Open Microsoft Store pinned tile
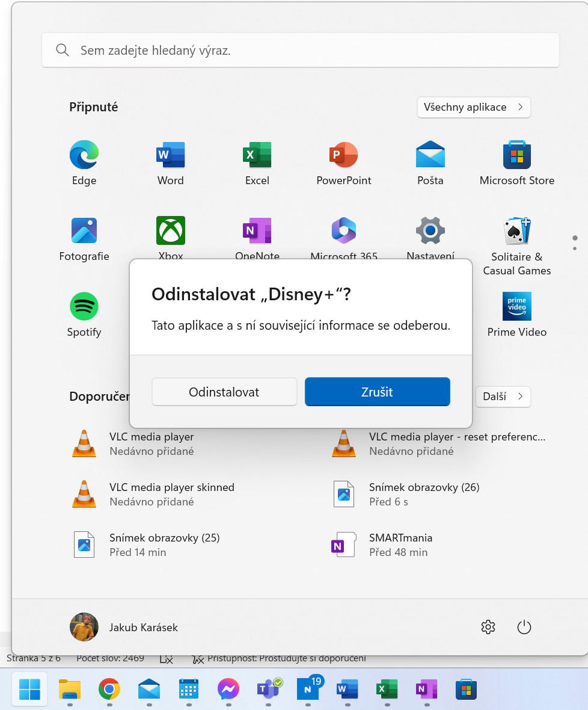 [517, 163]
